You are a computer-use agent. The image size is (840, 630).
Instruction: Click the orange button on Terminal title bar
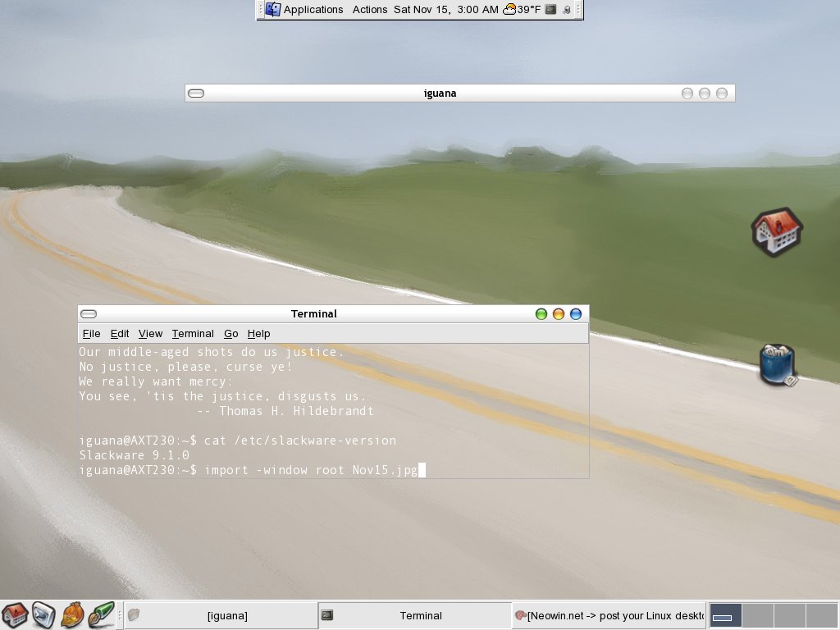pos(558,314)
